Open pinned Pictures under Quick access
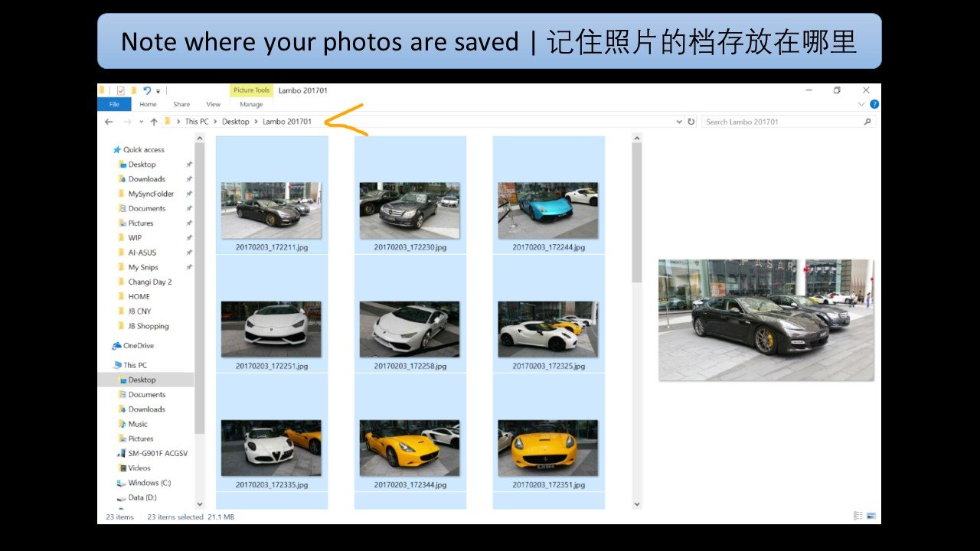This screenshot has width=980, height=551. pyautogui.click(x=141, y=223)
